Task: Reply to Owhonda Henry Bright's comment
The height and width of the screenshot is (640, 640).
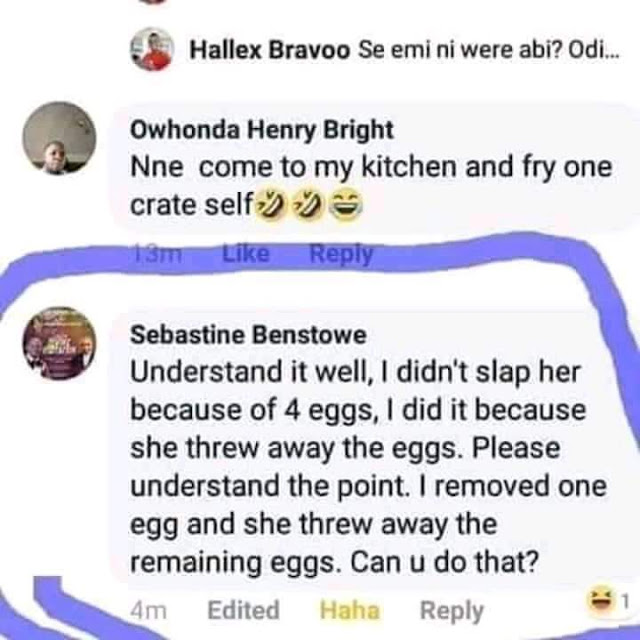Action: point(340,255)
